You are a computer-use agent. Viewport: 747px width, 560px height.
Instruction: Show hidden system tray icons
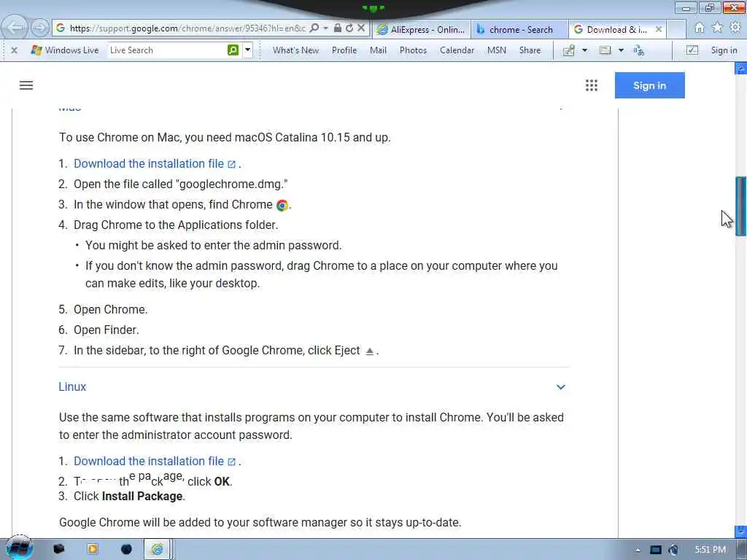click(x=638, y=551)
